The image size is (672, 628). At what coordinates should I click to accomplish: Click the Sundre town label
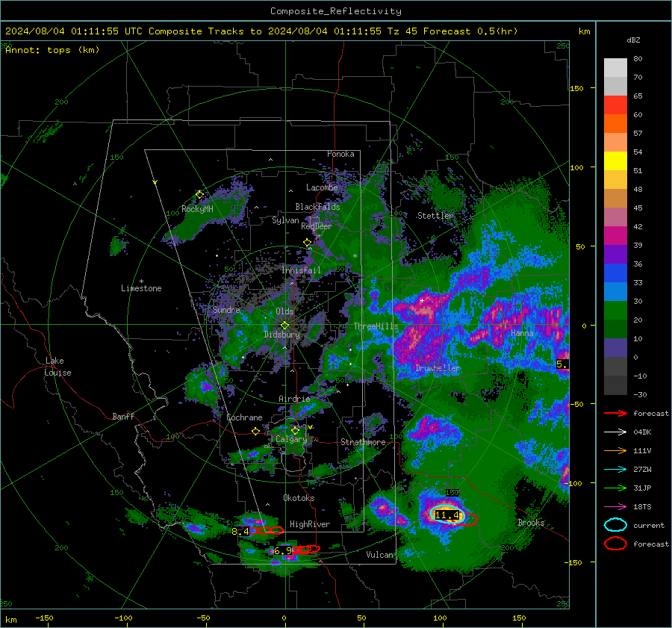[226, 309]
